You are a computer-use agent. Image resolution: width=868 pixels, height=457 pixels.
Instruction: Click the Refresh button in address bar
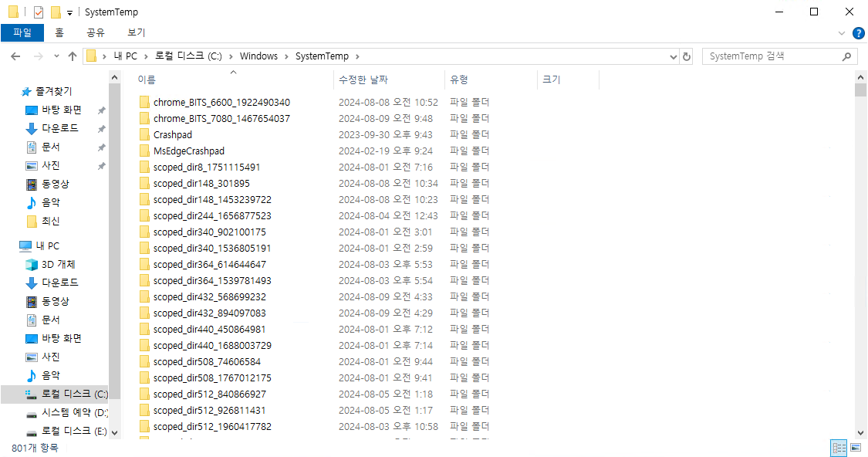pos(687,56)
